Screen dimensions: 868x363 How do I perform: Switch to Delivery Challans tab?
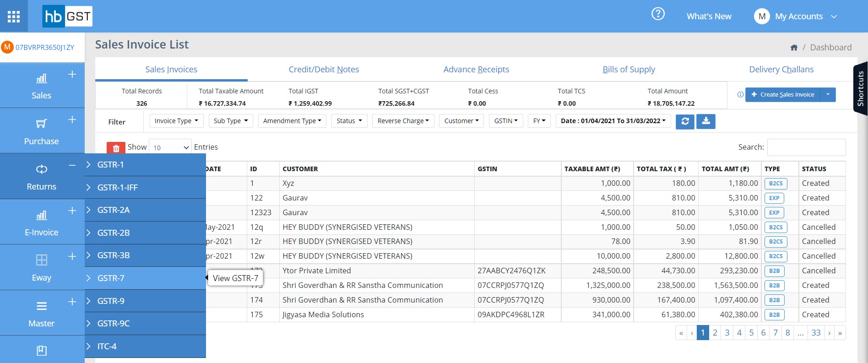(x=781, y=70)
